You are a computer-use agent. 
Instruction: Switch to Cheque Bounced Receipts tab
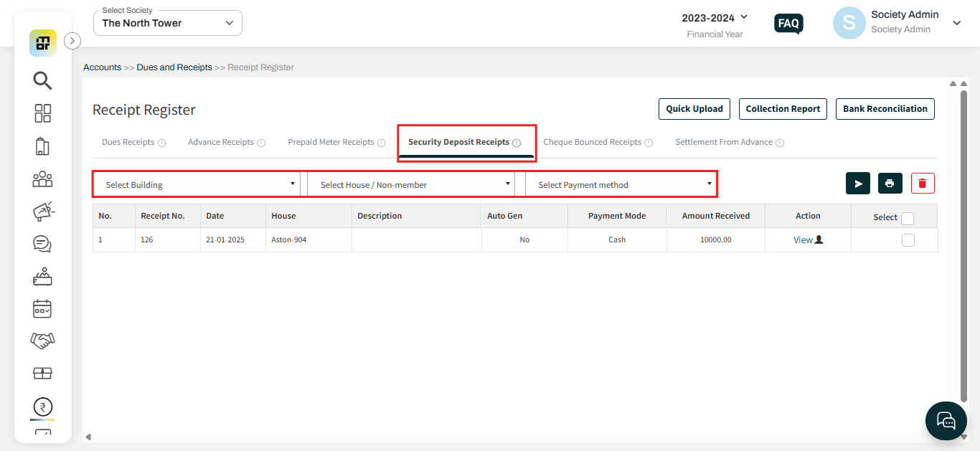tap(592, 142)
